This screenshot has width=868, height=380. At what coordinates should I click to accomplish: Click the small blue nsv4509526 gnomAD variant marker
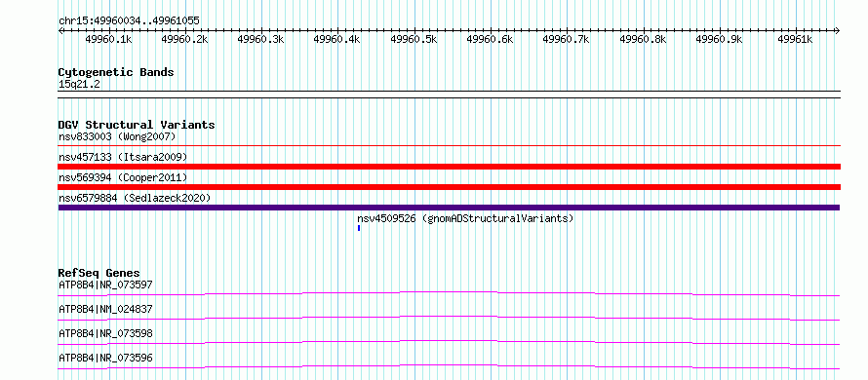click(359, 228)
